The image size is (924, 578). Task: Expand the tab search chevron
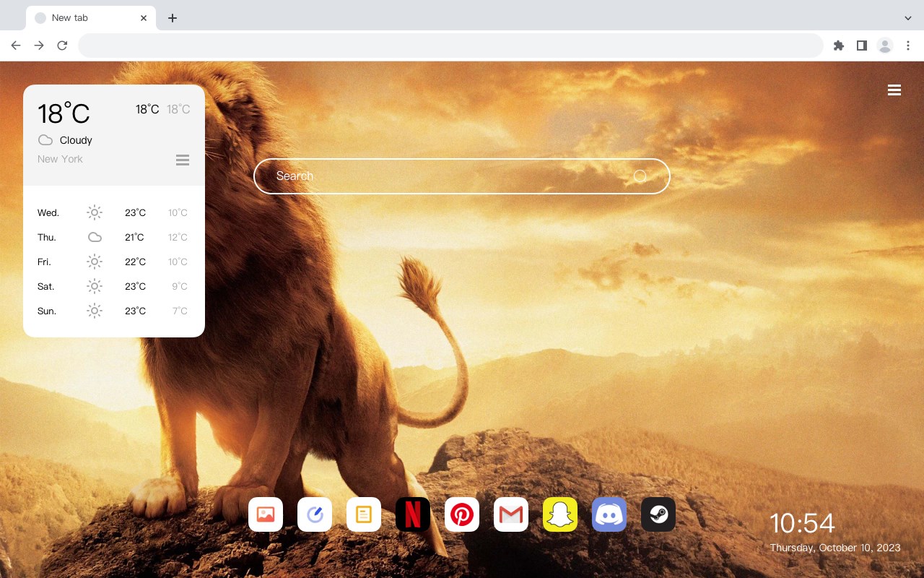[908, 18]
